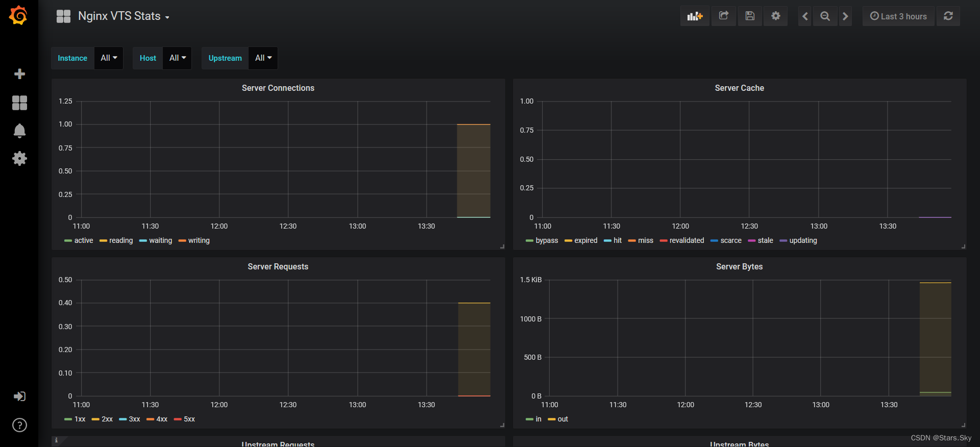Open the Dashboards grid icon in sidebar
This screenshot has height=447, width=980.
[x=19, y=103]
